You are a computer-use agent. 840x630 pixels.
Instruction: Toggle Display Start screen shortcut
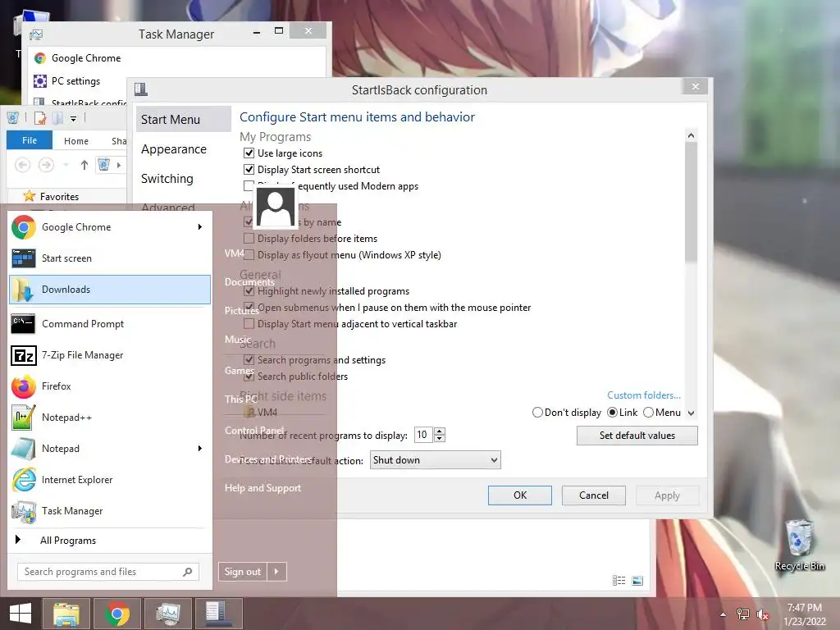coord(249,169)
